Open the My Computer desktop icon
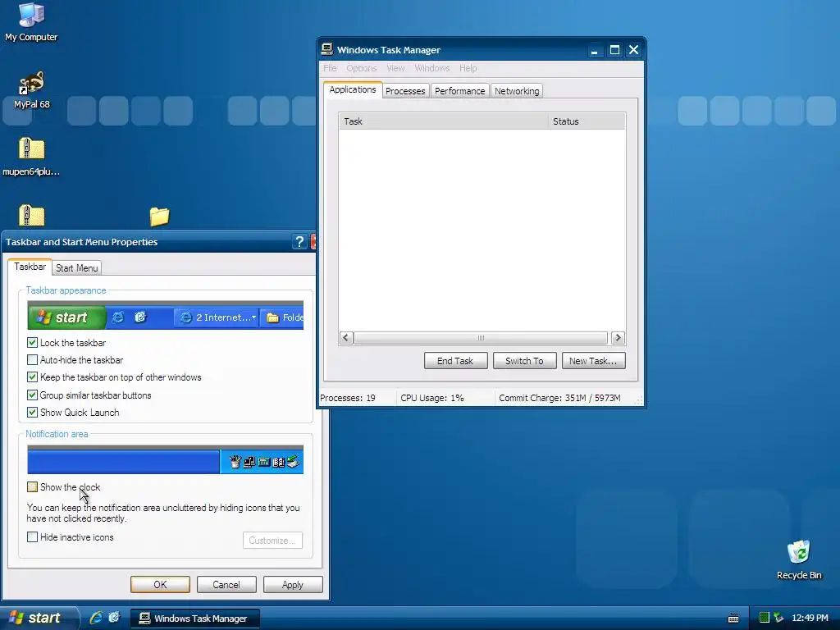This screenshot has width=840, height=630. [x=31, y=22]
